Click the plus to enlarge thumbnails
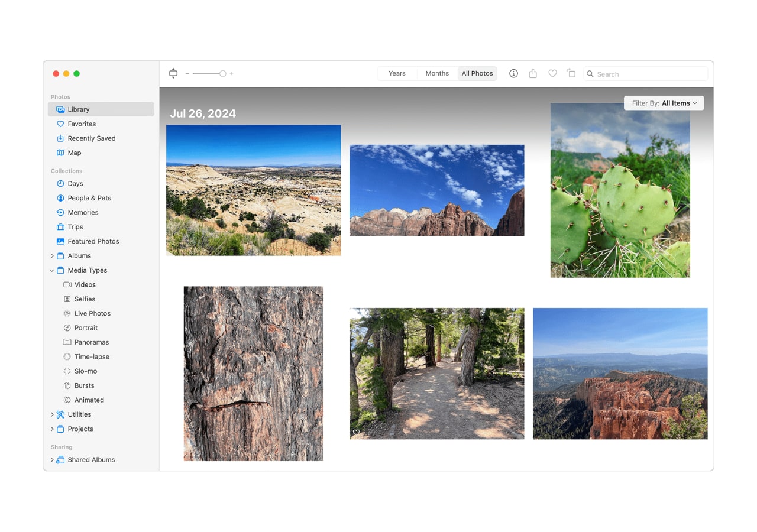The width and height of the screenshot is (757, 532). tap(231, 74)
